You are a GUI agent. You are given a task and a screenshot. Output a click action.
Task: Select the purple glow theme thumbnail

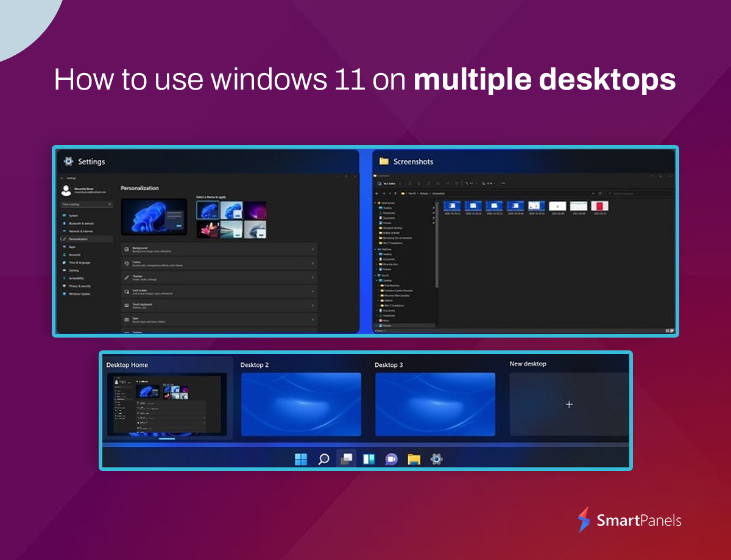point(255,210)
